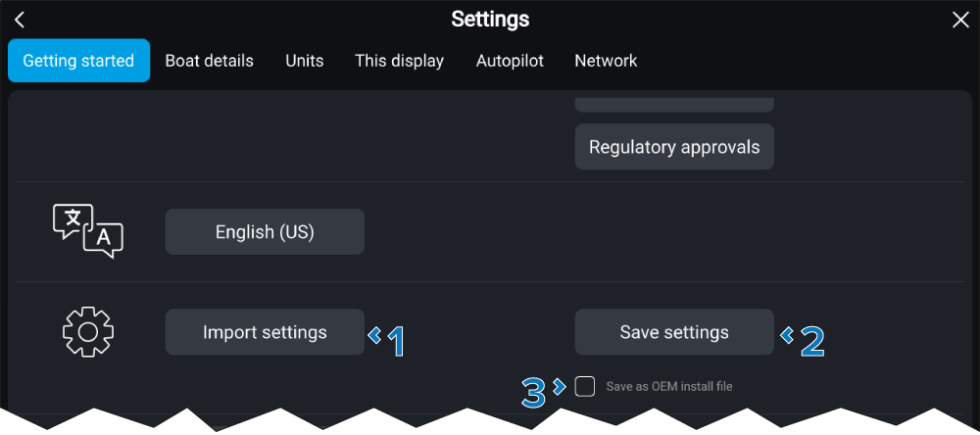
Task: Close the Settings screen with X
Action: tap(960, 21)
